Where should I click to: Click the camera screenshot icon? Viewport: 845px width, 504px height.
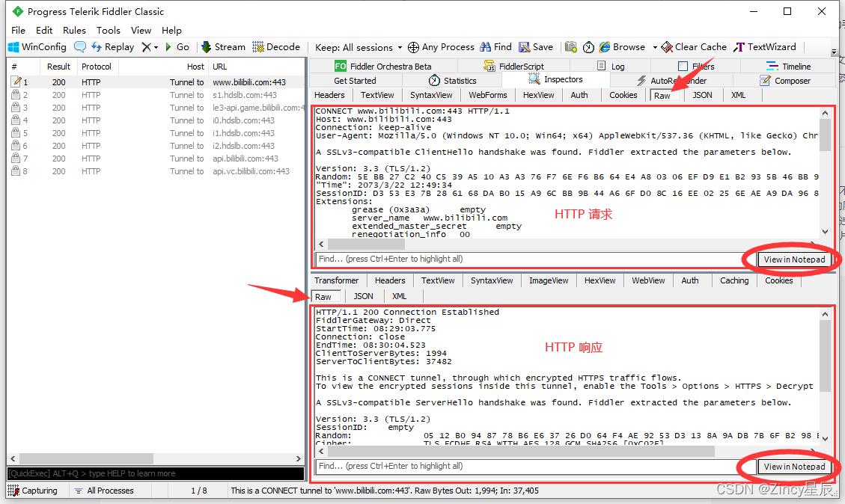pos(571,47)
